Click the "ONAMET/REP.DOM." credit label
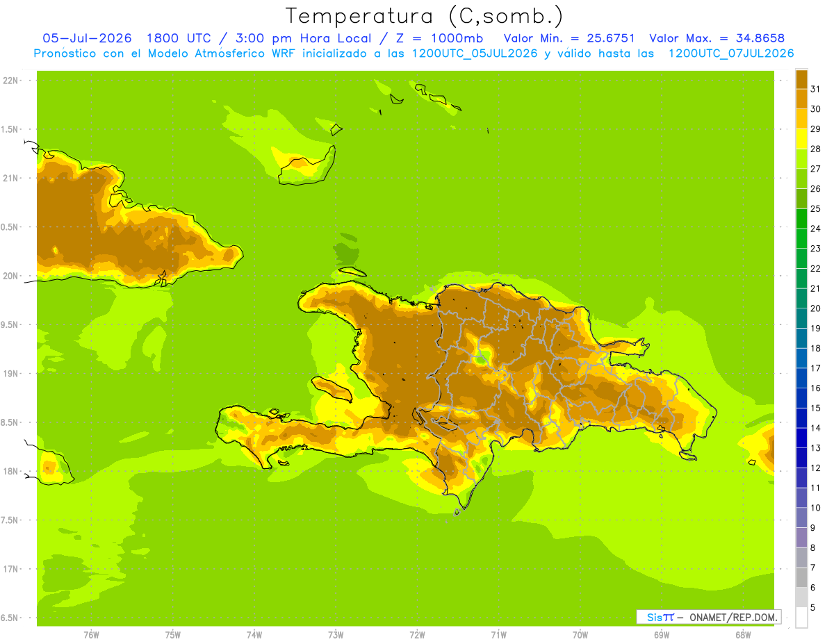This screenshot has height=644, width=834. coord(734,617)
